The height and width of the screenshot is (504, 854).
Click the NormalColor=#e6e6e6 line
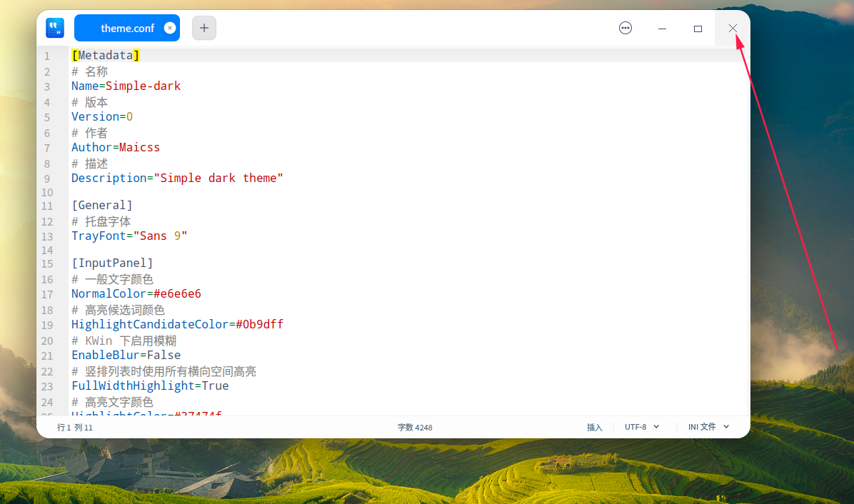pyautogui.click(x=136, y=294)
